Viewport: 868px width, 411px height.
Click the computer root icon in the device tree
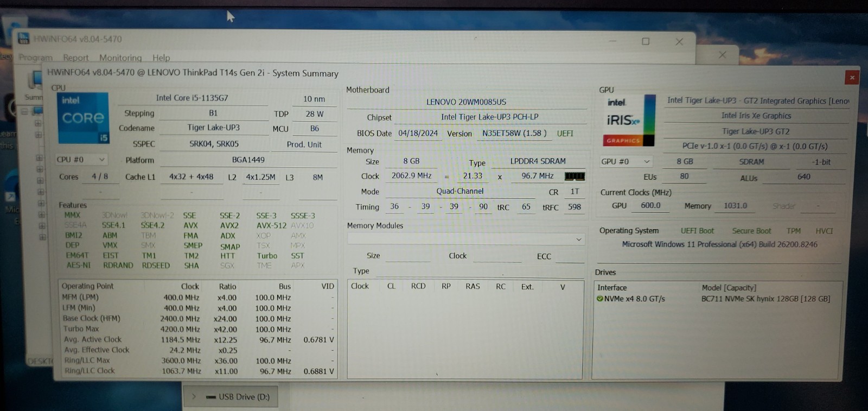tap(37, 111)
